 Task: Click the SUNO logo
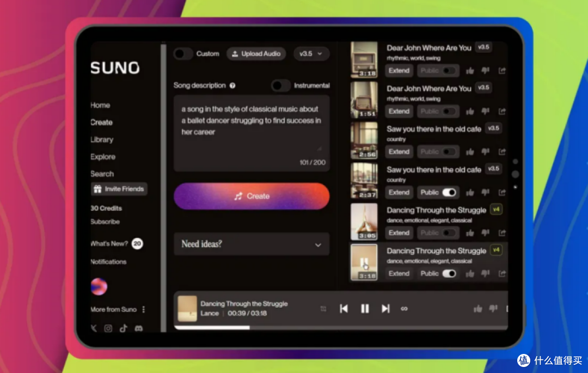tap(115, 68)
